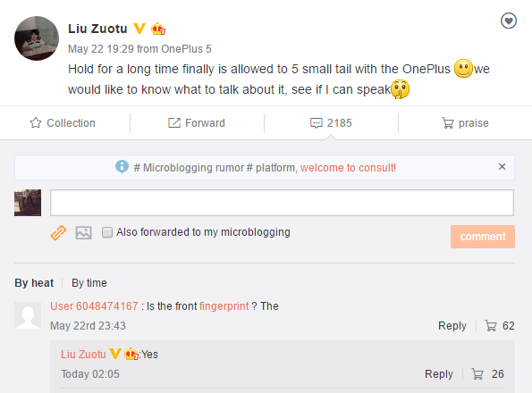Dismiss the Microblogging rumor banner

tap(502, 167)
